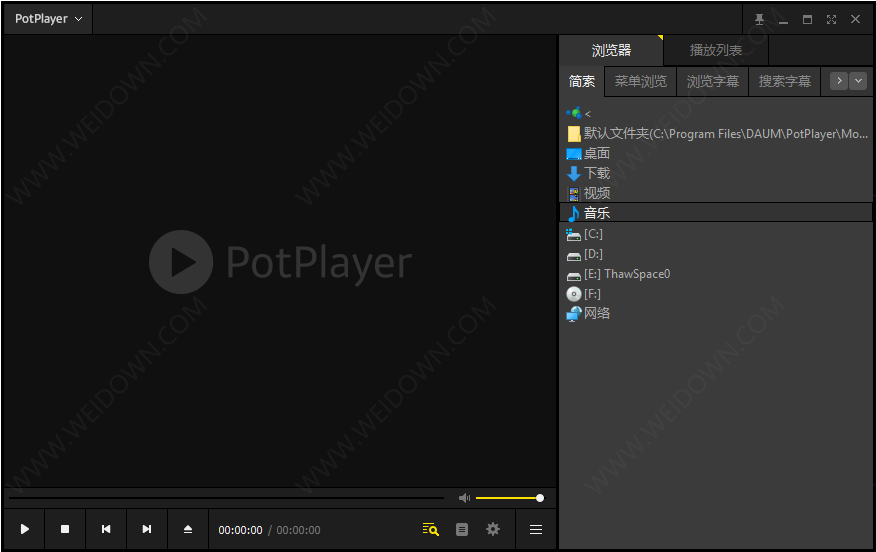876x552 pixels.
Task: Open the settings gear in control bar
Action: 492,529
